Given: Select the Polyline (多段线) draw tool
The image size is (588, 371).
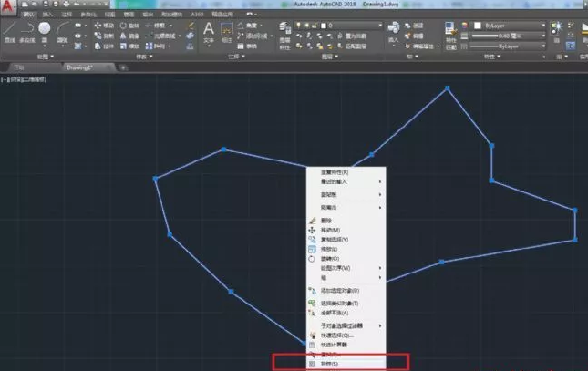Looking at the screenshot, I should [x=26, y=32].
